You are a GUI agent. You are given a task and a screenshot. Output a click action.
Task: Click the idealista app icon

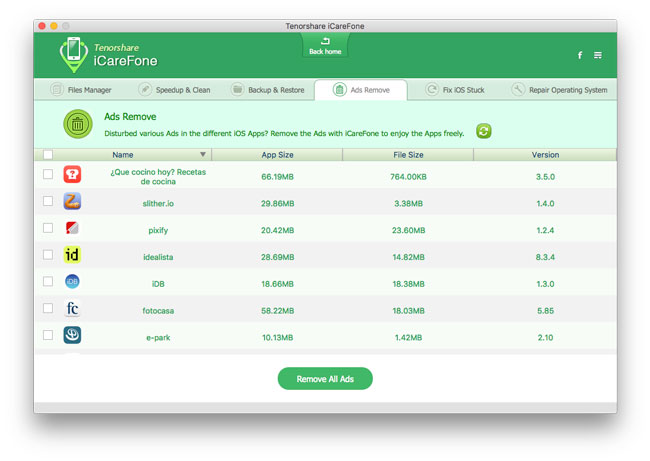(x=72, y=256)
